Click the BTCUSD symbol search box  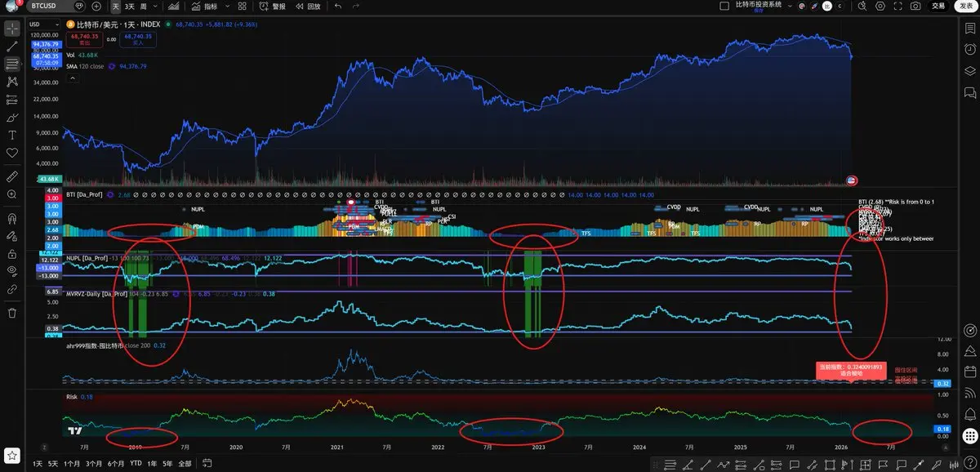pos(55,6)
